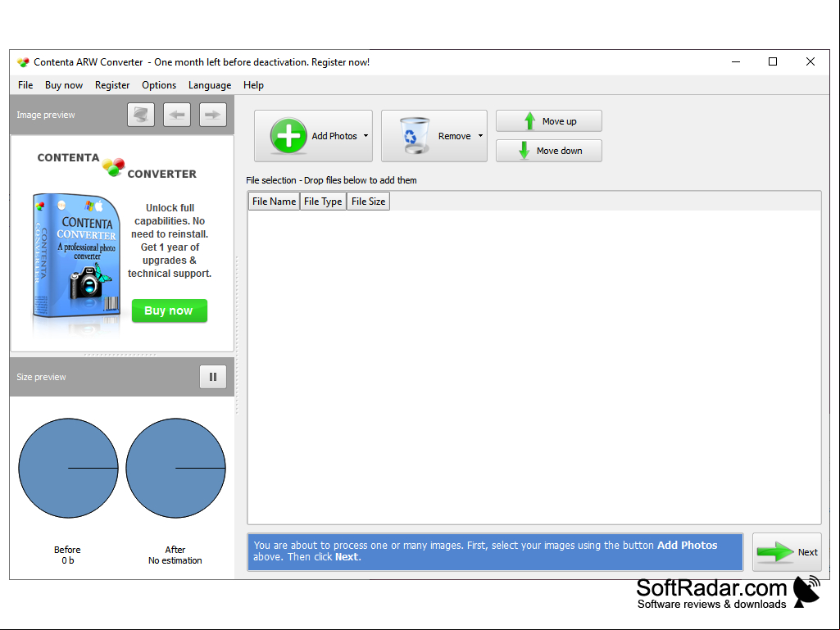Sort by File Name column header
Viewport: 840px width, 630px height.
pyautogui.click(x=274, y=202)
